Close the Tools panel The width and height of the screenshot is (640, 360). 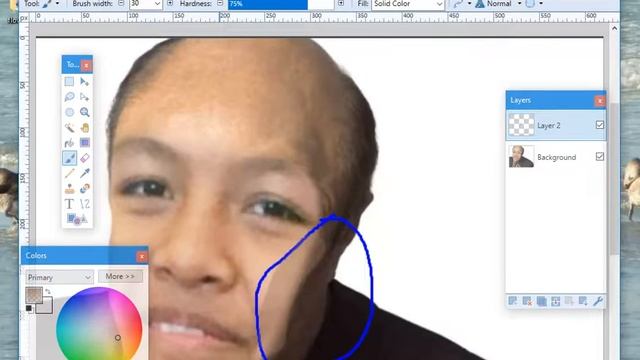[x=86, y=65]
